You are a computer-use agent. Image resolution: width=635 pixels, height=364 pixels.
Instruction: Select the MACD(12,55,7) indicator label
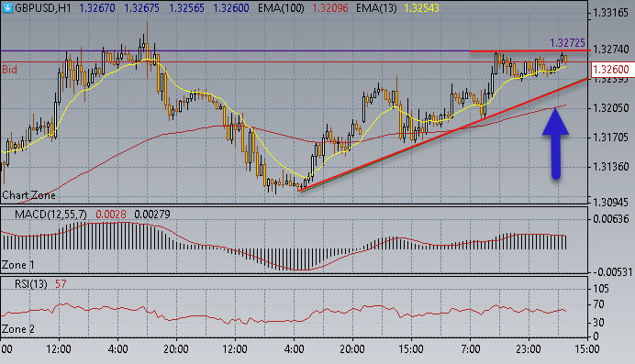(50, 215)
